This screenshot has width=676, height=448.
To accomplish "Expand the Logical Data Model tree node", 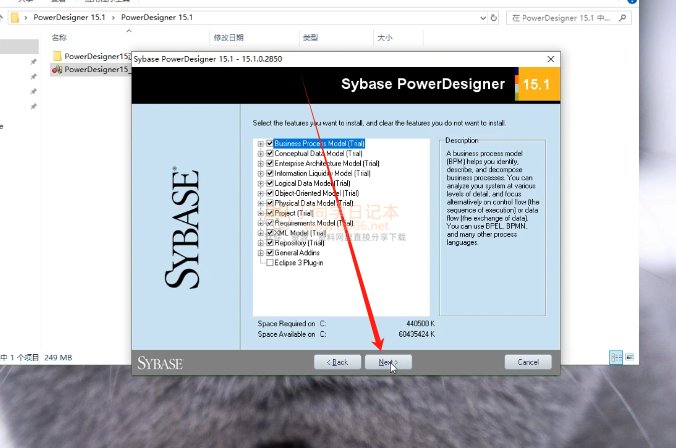I will (x=261, y=183).
